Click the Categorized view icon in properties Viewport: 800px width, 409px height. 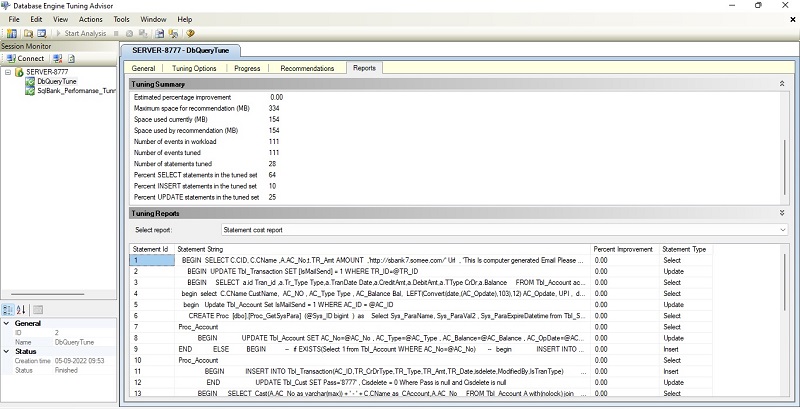(8, 310)
